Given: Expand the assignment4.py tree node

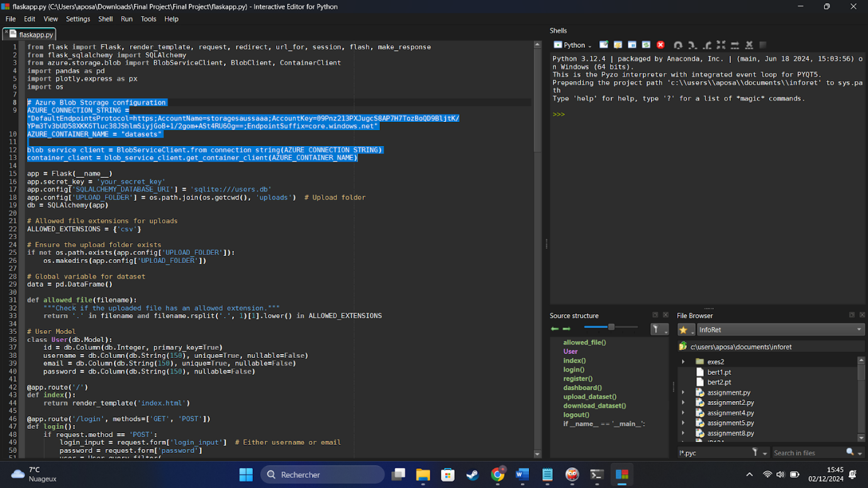Looking at the screenshot, I should pos(683,413).
